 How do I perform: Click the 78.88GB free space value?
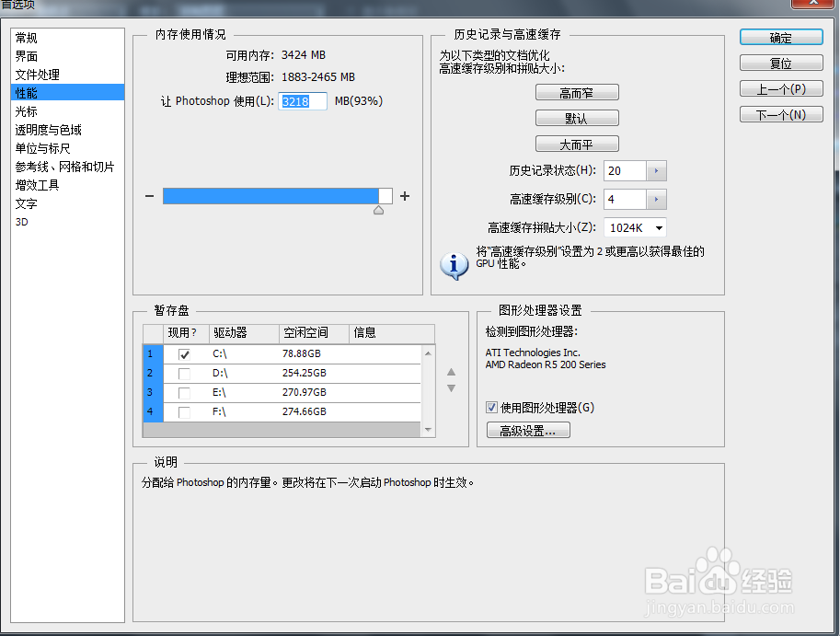pos(302,353)
